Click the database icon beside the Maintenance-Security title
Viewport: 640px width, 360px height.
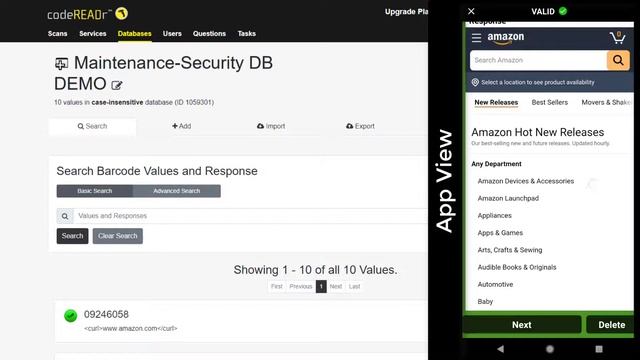coord(61,64)
